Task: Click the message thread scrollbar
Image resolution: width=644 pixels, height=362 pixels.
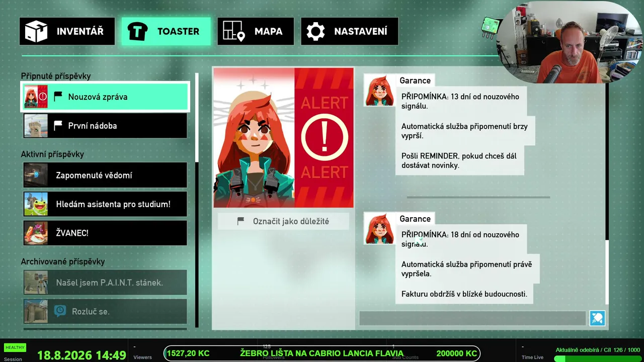Action: tap(607, 194)
